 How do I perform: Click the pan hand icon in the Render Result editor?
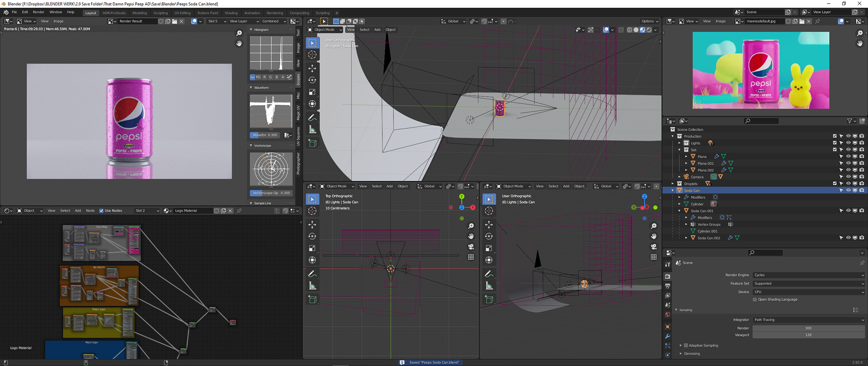pyautogui.click(x=239, y=43)
